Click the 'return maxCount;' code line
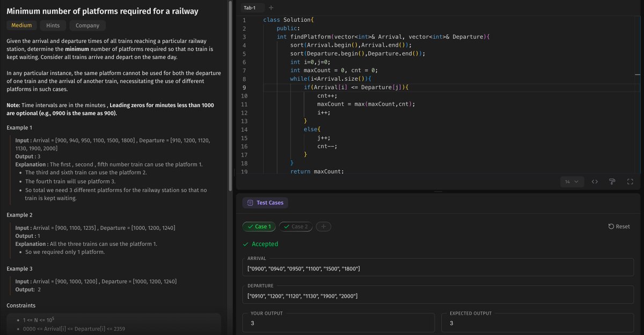Screen dimensions: 644x335 tap(317, 172)
